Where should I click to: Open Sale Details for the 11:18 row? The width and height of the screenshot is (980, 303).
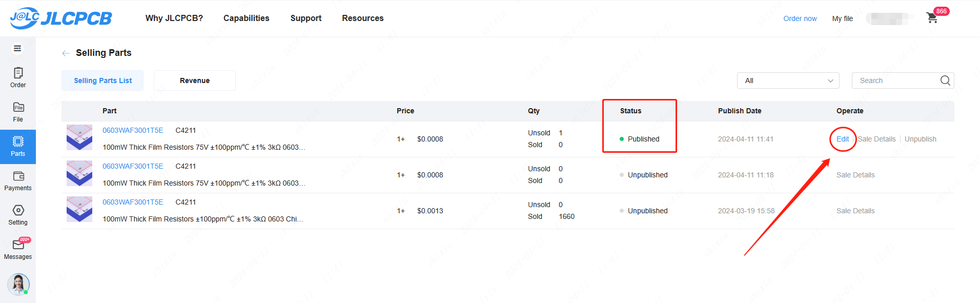pos(855,175)
